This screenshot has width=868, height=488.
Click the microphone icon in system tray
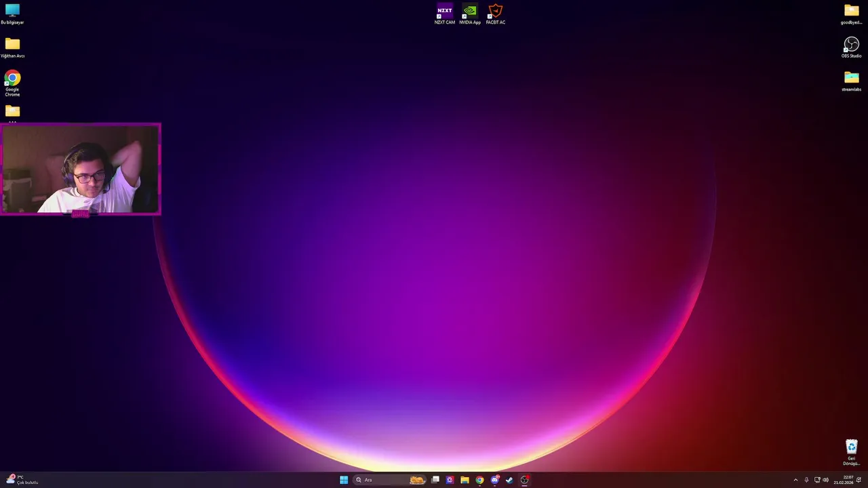(806, 480)
